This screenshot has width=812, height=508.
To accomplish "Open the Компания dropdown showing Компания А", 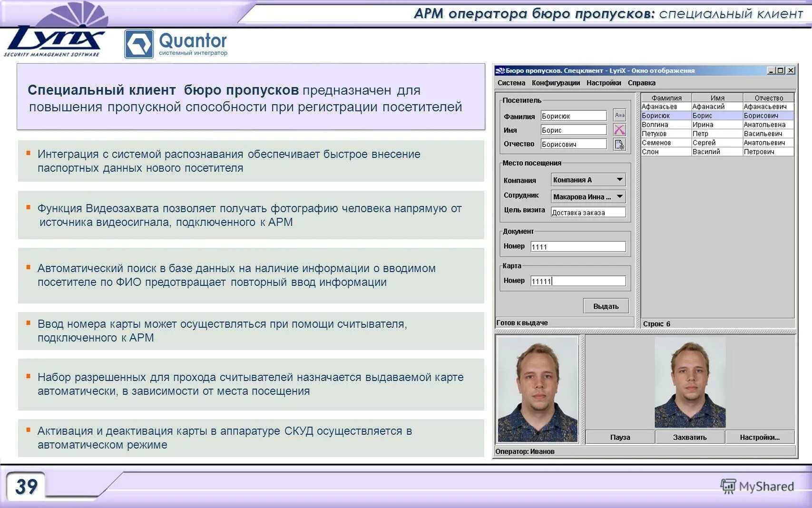I will tap(588, 180).
